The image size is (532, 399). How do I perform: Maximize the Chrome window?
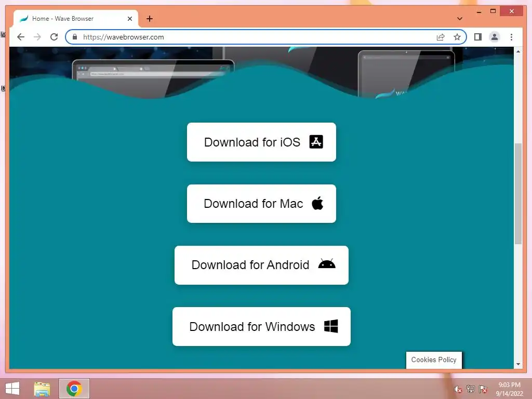coord(493,11)
